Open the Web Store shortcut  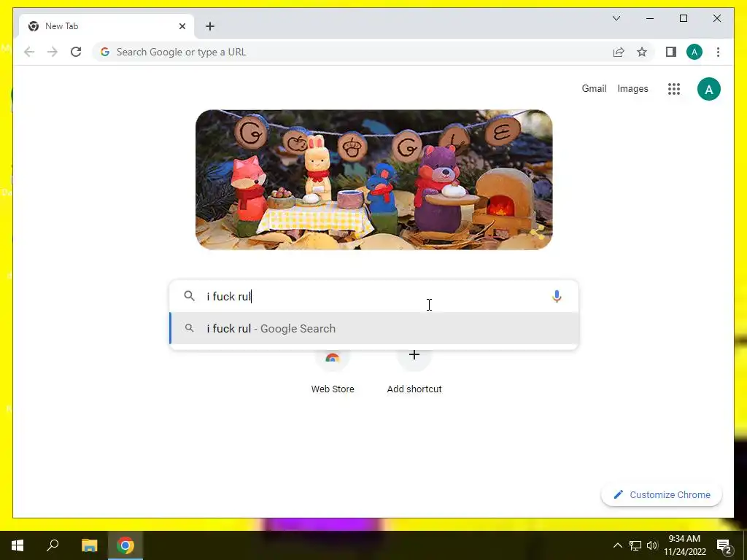333,373
